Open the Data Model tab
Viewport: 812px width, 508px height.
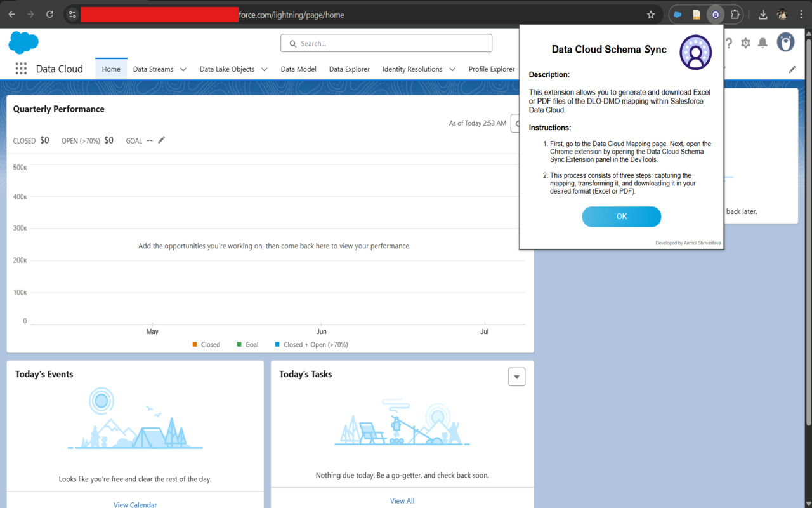coord(299,69)
